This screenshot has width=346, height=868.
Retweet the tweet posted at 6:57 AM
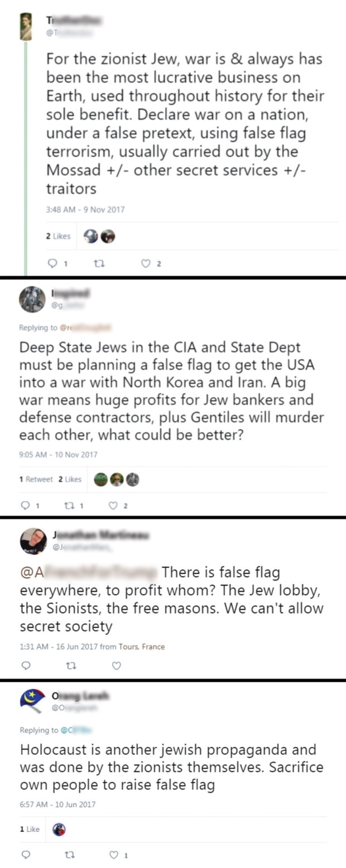click(x=70, y=855)
